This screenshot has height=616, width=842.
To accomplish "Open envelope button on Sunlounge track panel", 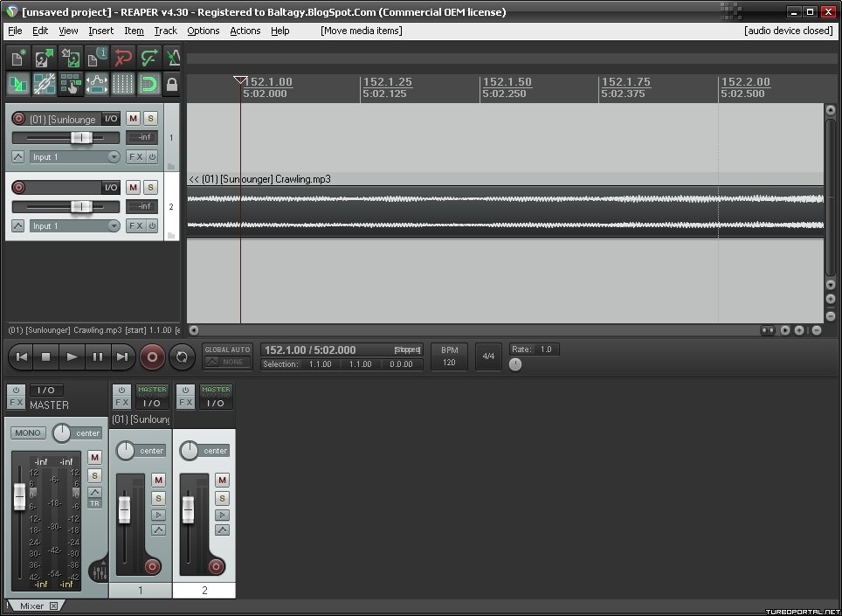I will (x=17, y=156).
